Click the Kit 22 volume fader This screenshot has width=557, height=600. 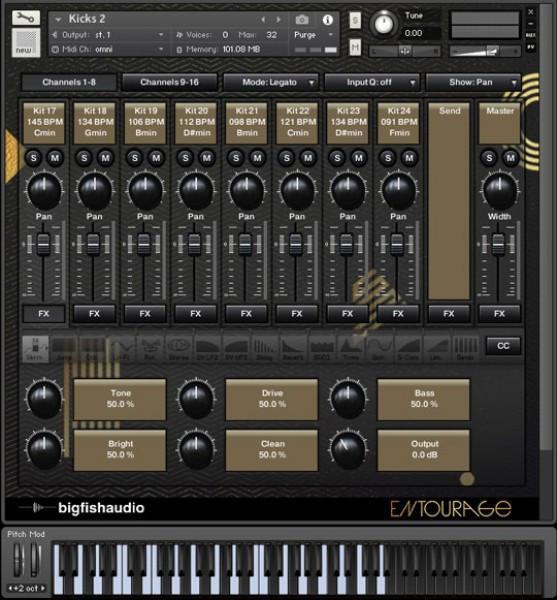tap(296, 244)
